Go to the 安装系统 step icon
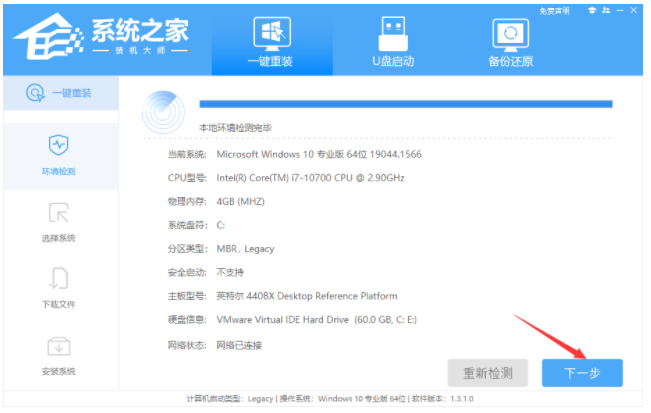The width and height of the screenshot is (651, 413). 59,346
